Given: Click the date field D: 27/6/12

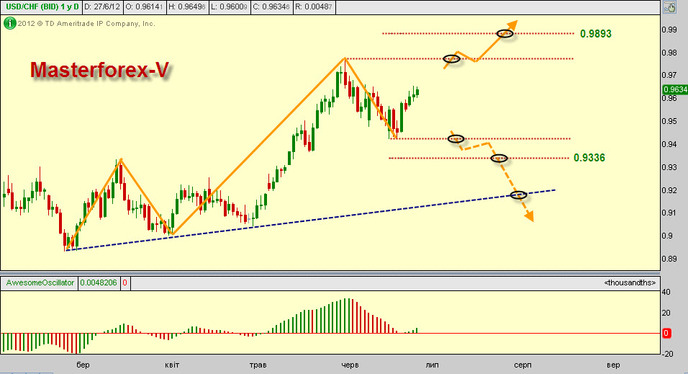Looking at the screenshot, I should 102,7.
